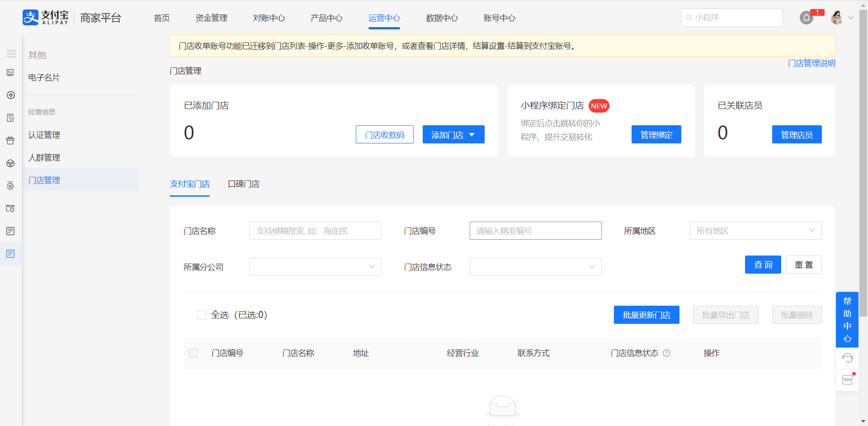Open the 门店管理说明 link
The width and height of the screenshot is (868, 426).
click(811, 63)
